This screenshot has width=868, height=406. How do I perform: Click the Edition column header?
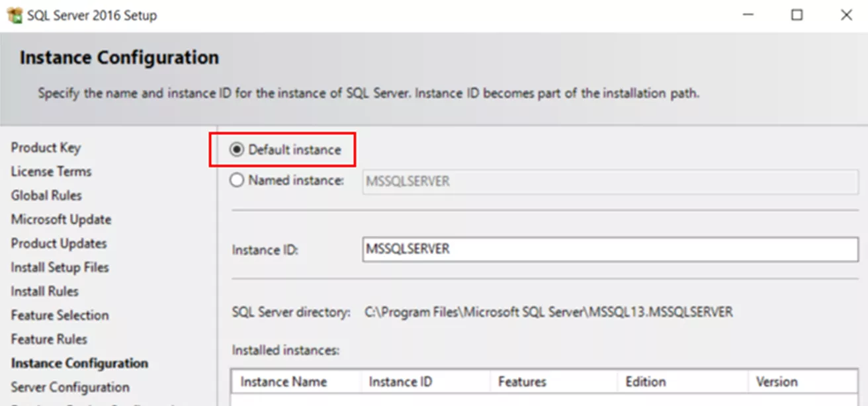(x=683, y=382)
